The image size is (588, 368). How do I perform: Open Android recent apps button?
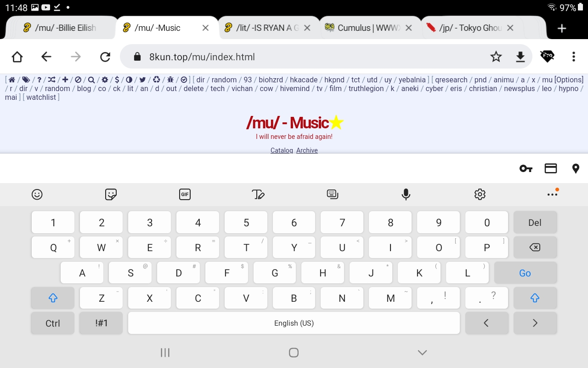165,353
